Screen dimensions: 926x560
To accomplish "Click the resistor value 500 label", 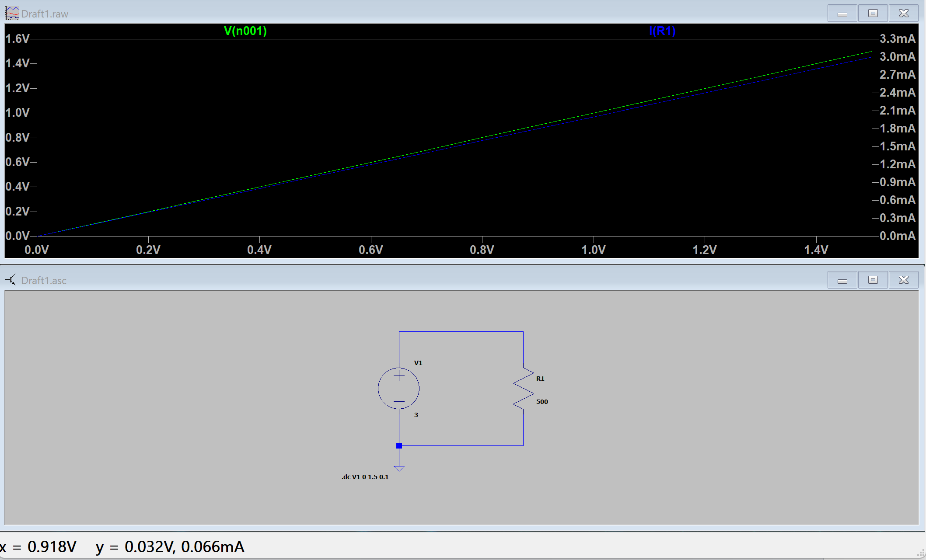I will coord(542,402).
